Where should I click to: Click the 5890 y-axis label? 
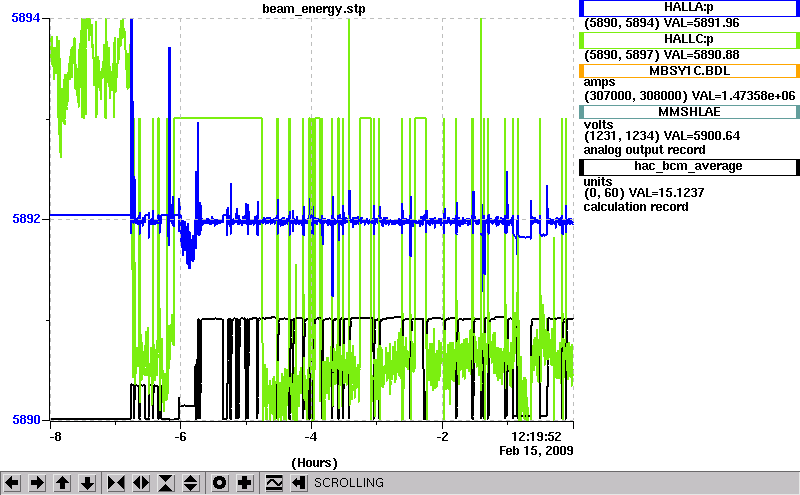click(26, 419)
